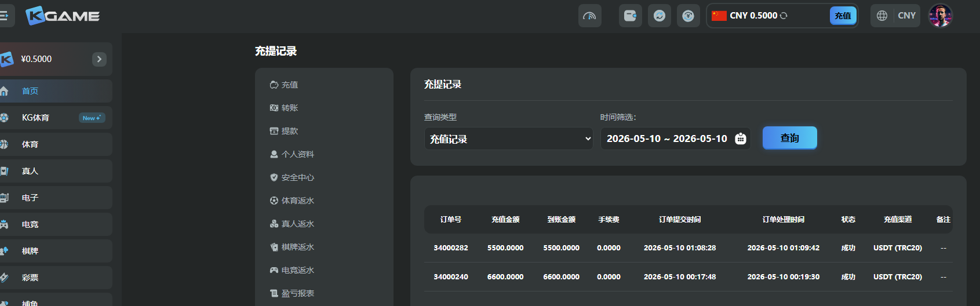Click the 订单处理时间 column header
The height and width of the screenshot is (306, 980).
pyautogui.click(x=784, y=220)
